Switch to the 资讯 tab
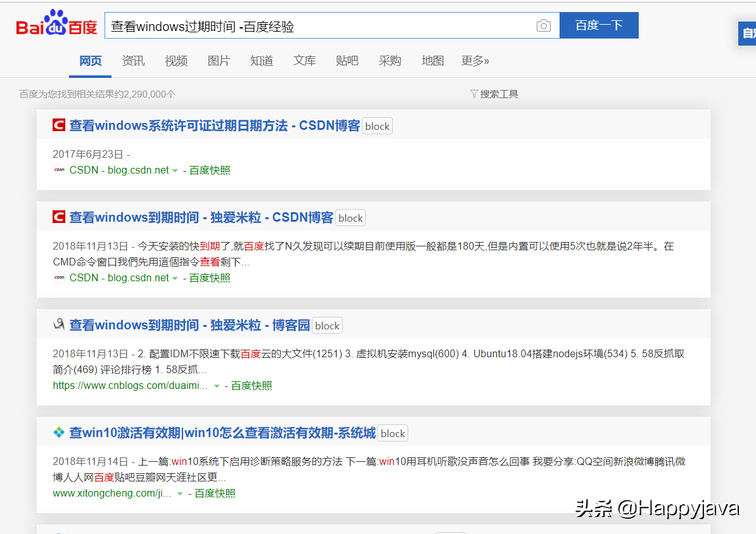The height and width of the screenshot is (534, 756). pyautogui.click(x=133, y=61)
